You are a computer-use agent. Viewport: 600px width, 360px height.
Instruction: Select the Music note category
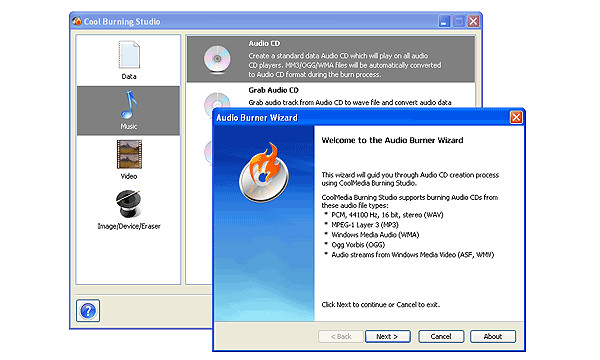[129, 104]
